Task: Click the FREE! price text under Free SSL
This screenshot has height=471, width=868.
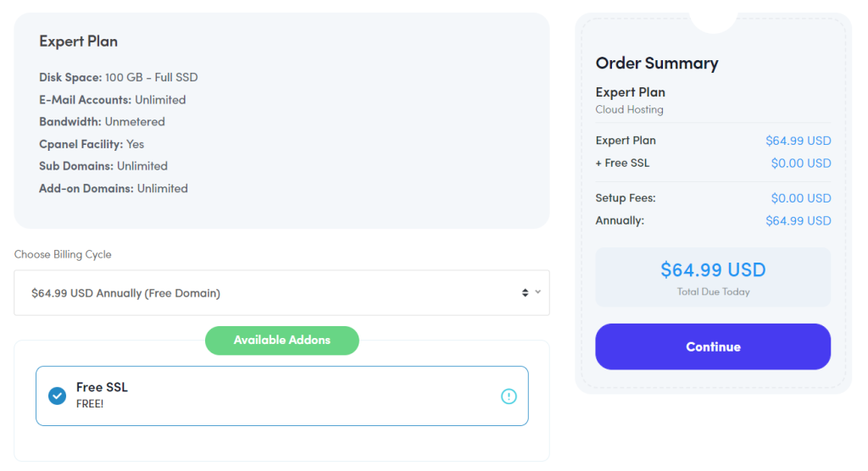Action: tap(90, 404)
